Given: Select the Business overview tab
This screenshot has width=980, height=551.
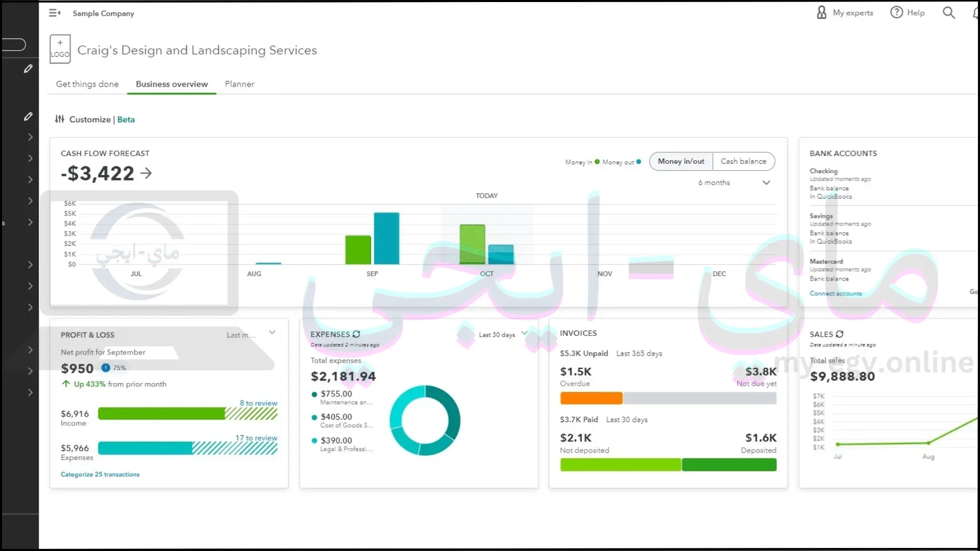Looking at the screenshot, I should point(171,84).
